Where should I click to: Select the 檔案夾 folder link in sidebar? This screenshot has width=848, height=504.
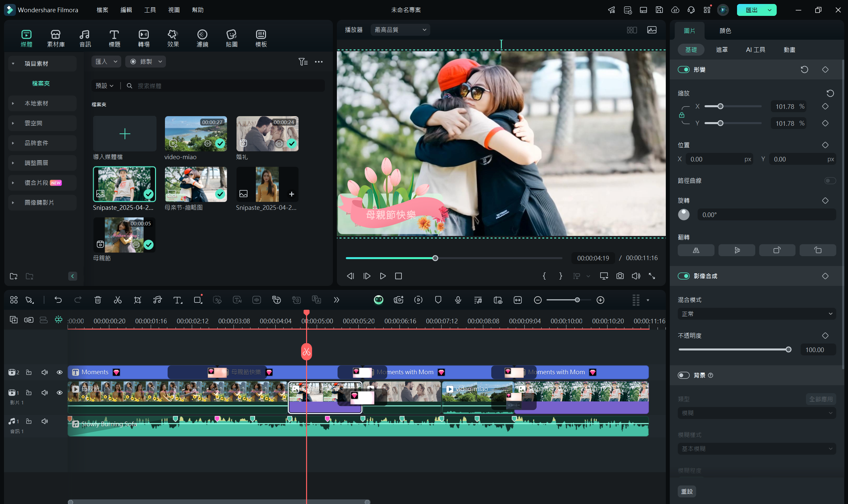point(41,83)
